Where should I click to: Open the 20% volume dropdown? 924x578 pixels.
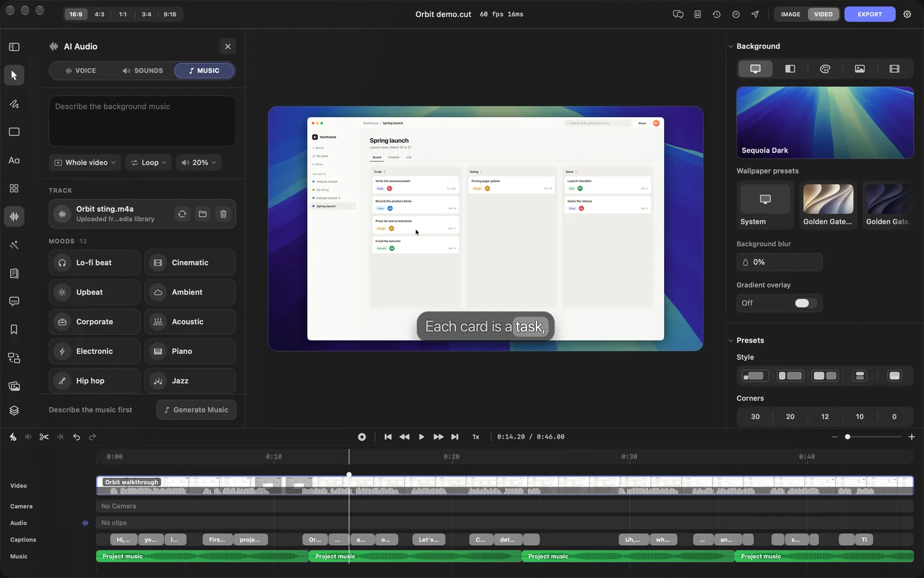click(199, 162)
